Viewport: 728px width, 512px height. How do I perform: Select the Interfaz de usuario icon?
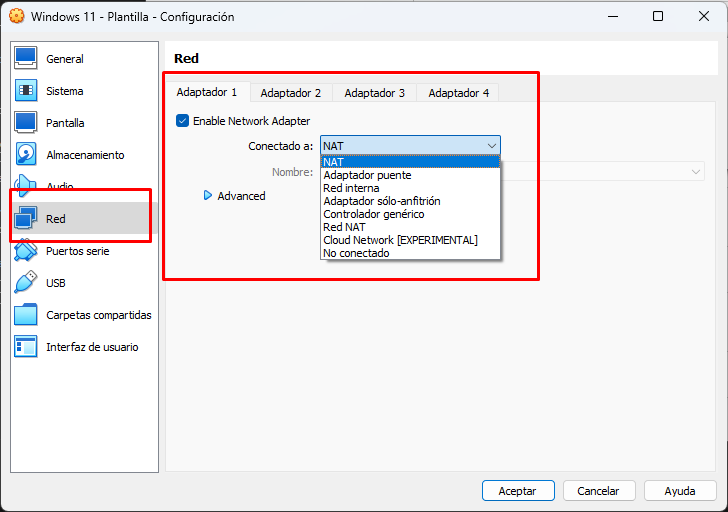26,347
